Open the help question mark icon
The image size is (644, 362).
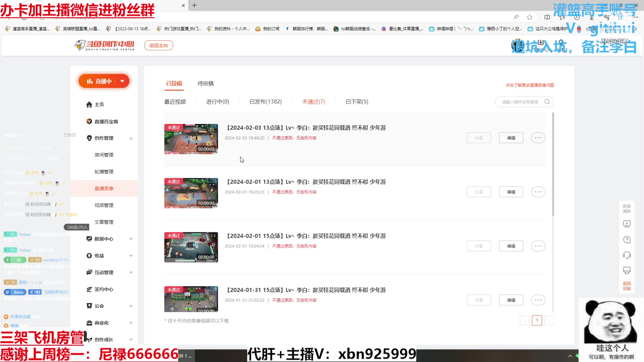tap(627, 240)
